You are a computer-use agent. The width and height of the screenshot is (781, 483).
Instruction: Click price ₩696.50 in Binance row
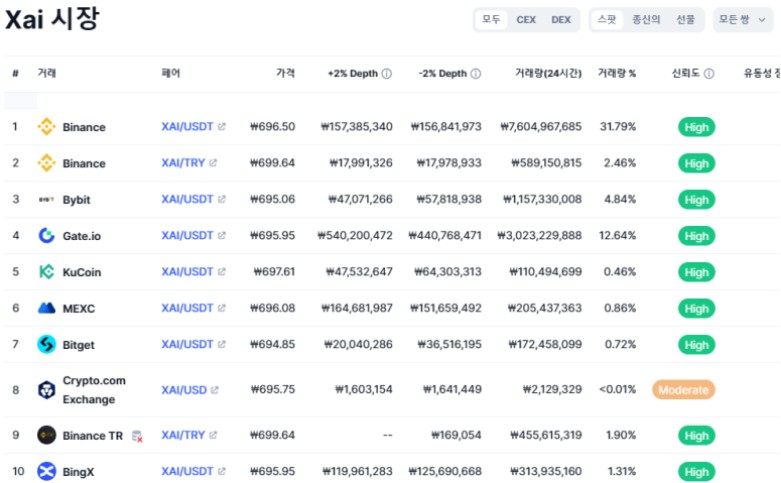tap(272, 126)
